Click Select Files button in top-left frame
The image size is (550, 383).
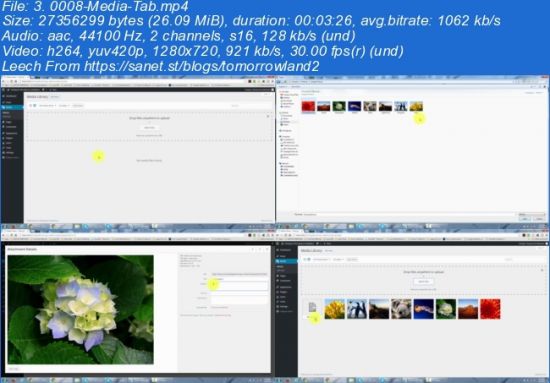click(x=149, y=128)
